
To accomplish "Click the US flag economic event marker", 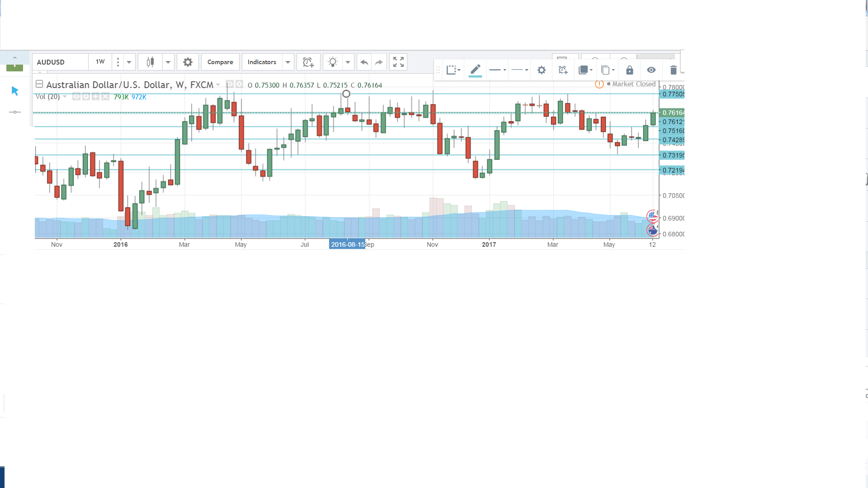I will point(652,216).
